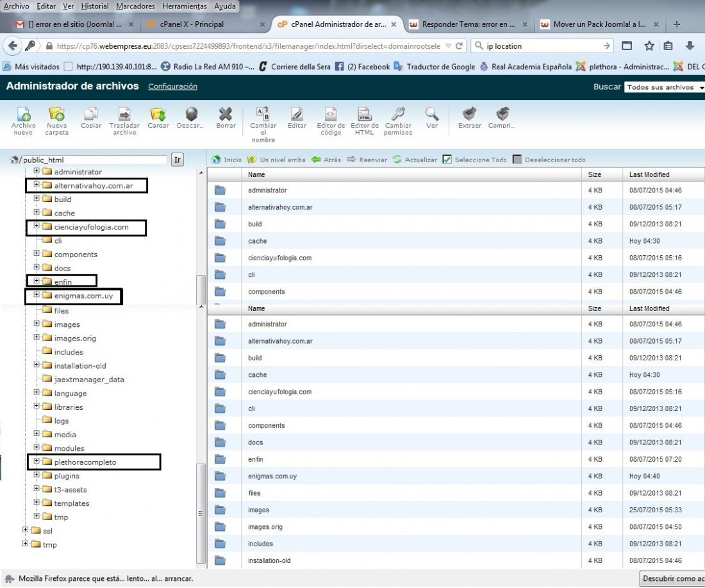Click the browser back arrow button
705x588 pixels.
click(13, 46)
